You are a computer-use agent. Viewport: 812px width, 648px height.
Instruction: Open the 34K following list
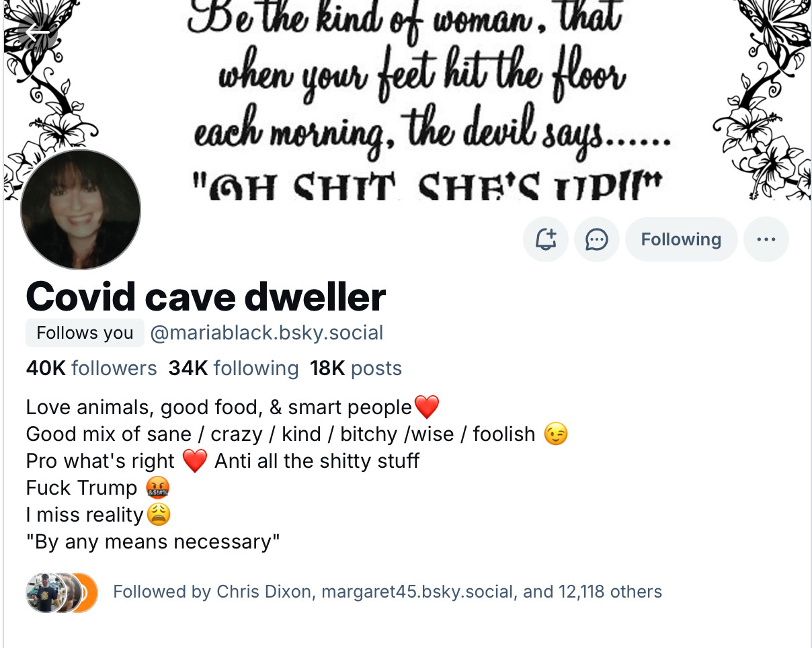pos(233,368)
